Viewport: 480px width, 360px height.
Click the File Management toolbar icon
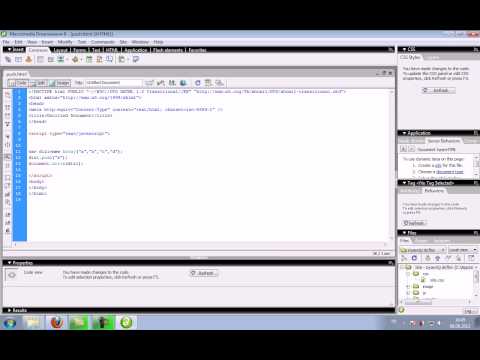(x=172, y=83)
